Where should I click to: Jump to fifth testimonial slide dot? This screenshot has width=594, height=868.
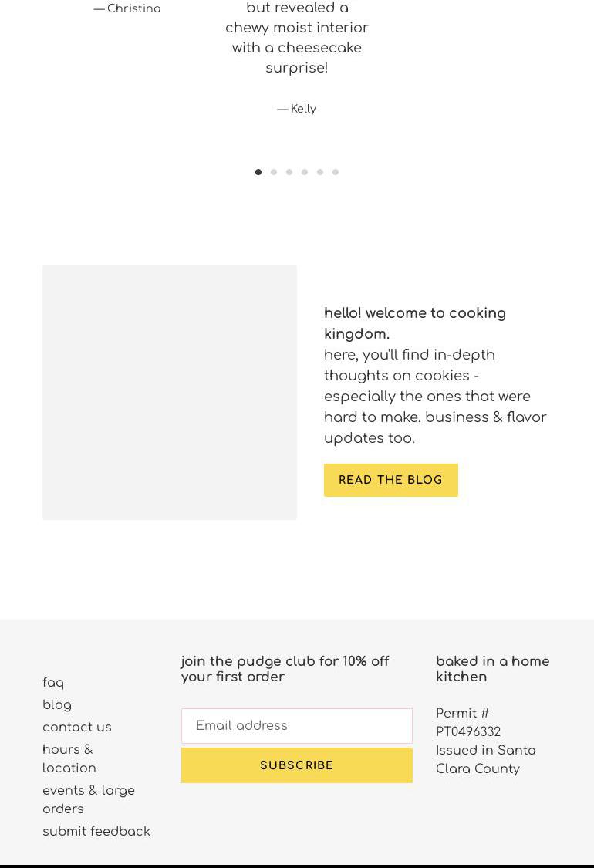click(x=320, y=172)
